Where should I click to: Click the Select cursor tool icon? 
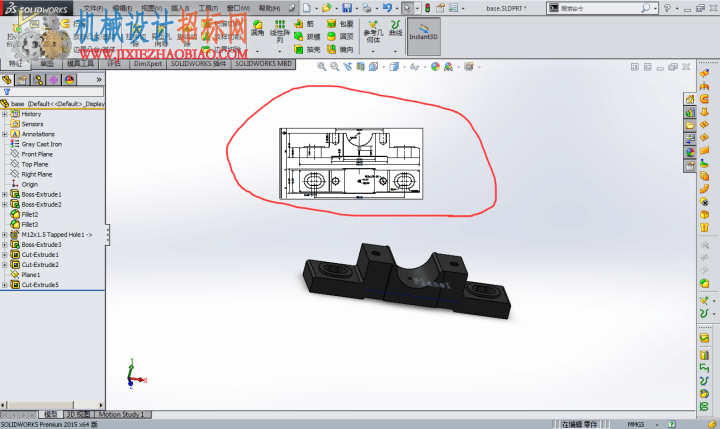tap(407, 8)
